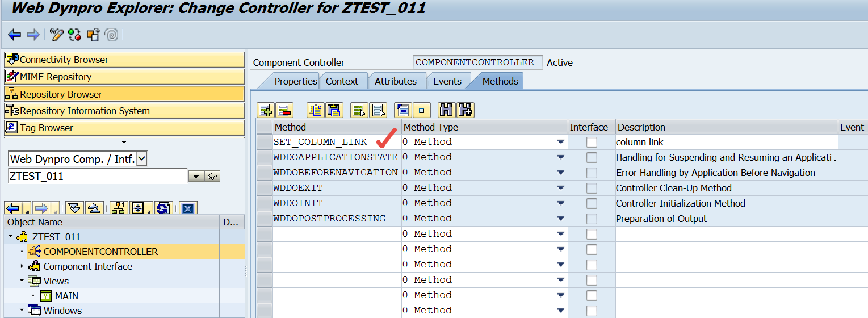868x318 pixels.
Task: Tick Interface checkbox for WDDOAPPLICATIONSTATE row
Action: [x=592, y=157]
